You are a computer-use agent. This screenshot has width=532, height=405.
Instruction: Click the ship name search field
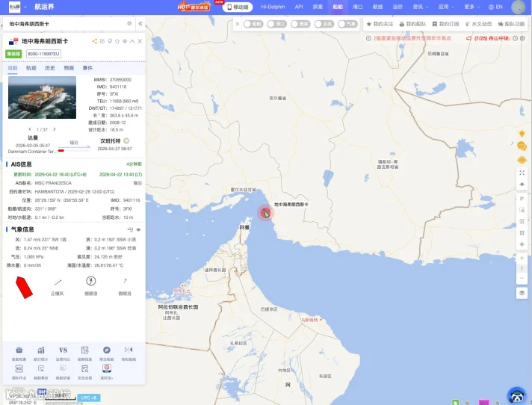pyautogui.click(x=68, y=24)
